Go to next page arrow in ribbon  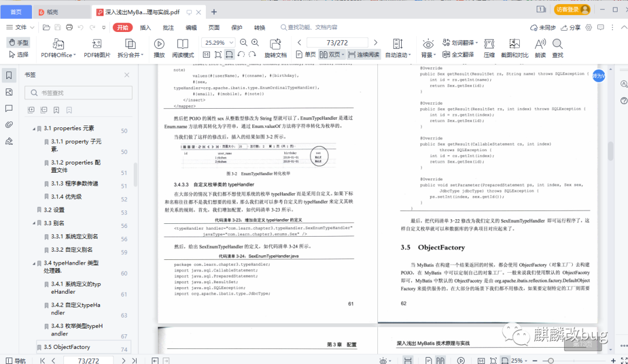click(375, 42)
